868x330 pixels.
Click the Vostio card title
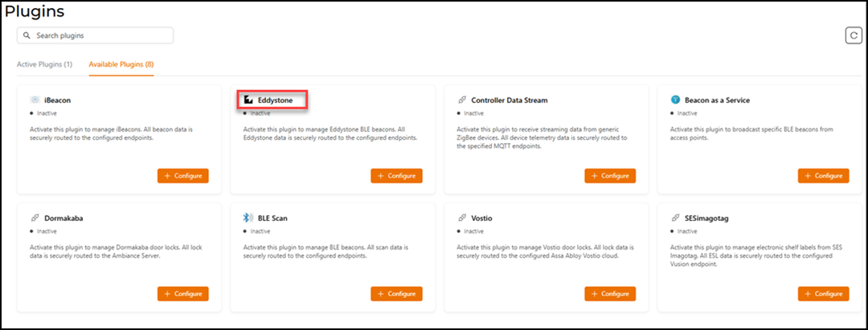(x=481, y=218)
